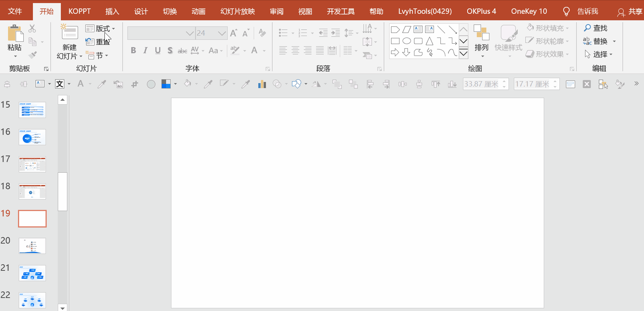
Task: Open Section (节) menu
Action: [x=97, y=56]
